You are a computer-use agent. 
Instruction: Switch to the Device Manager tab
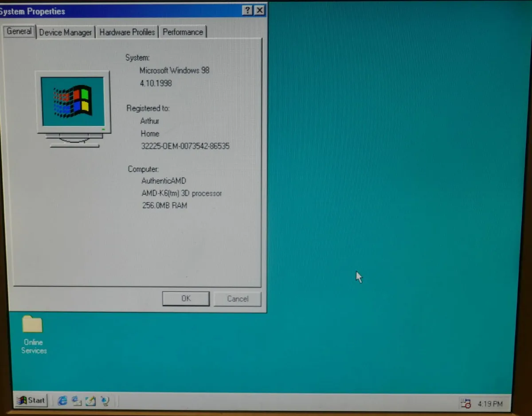(65, 31)
